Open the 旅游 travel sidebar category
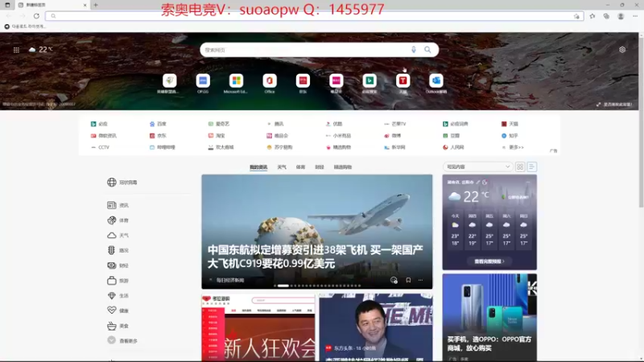 point(118,281)
